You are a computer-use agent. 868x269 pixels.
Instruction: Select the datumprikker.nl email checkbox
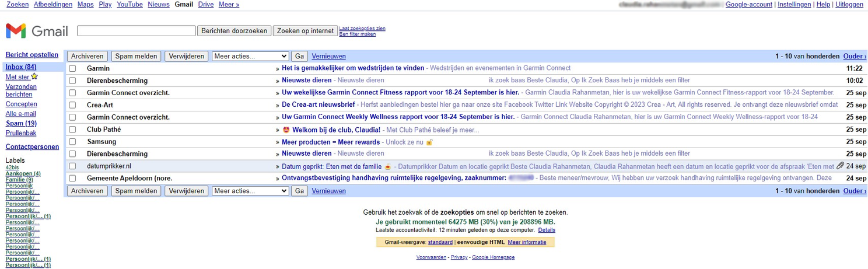click(72, 166)
